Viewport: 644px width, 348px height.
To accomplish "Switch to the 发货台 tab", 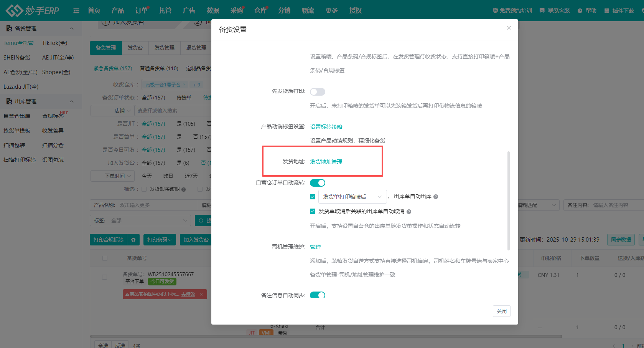I will [x=135, y=48].
